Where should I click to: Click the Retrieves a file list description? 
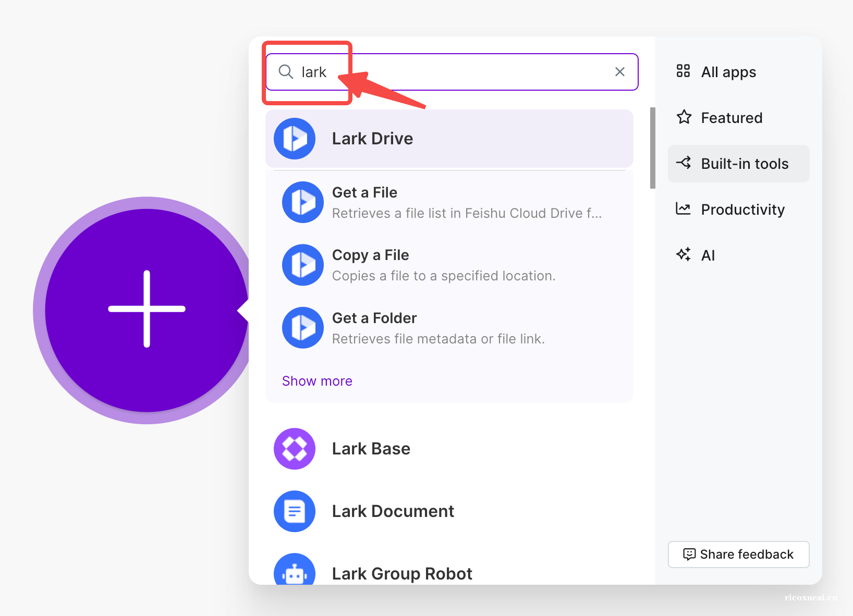(467, 213)
